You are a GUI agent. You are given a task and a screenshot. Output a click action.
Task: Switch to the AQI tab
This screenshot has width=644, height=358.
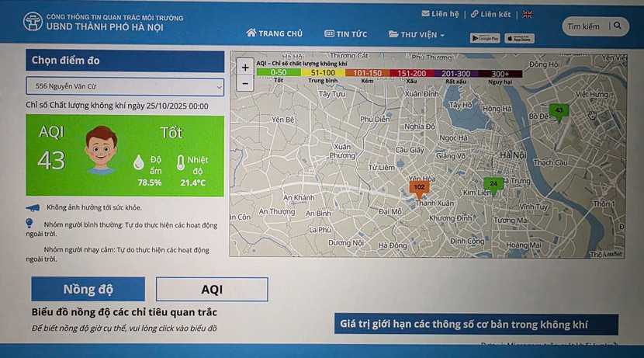pyautogui.click(x=212, y=290)
